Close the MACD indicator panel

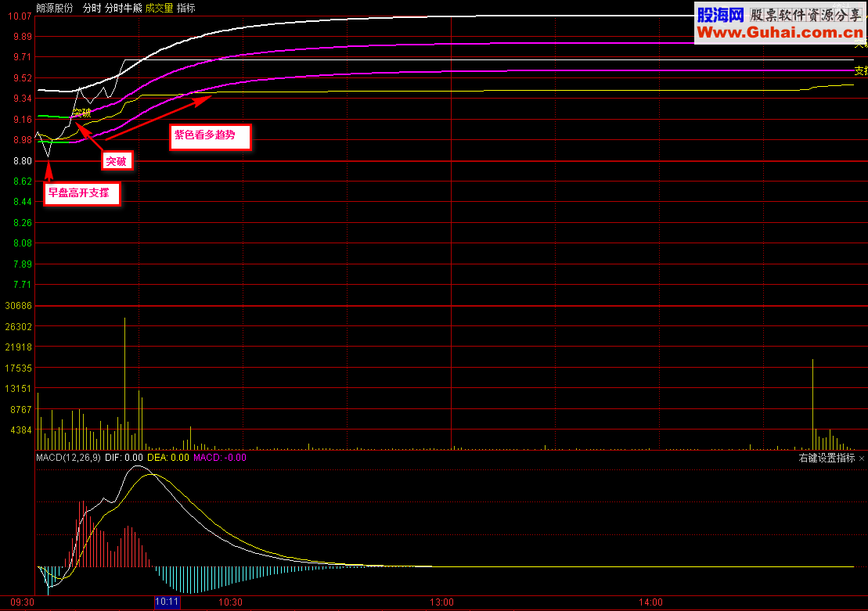tap(862, 458)
